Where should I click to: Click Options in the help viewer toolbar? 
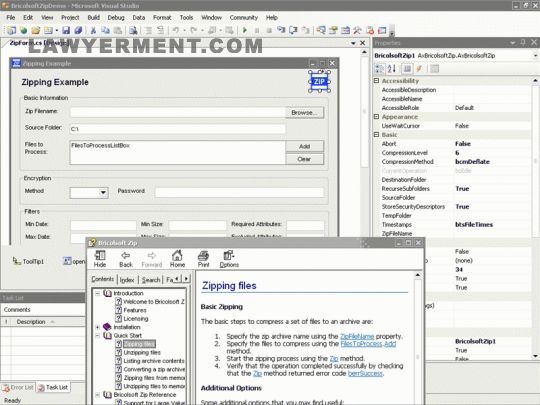pyautogui.click(x=229, y=259)
